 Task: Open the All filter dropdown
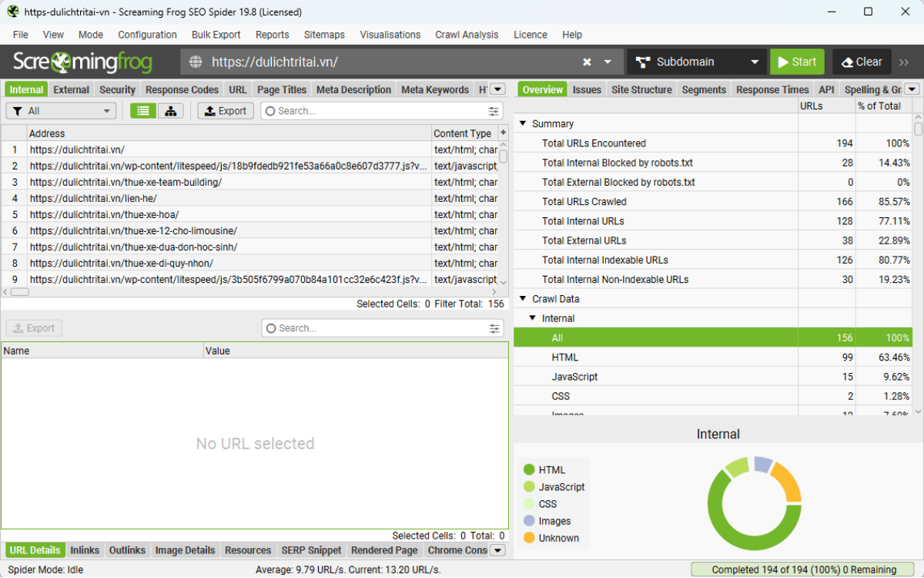[60, 110]
